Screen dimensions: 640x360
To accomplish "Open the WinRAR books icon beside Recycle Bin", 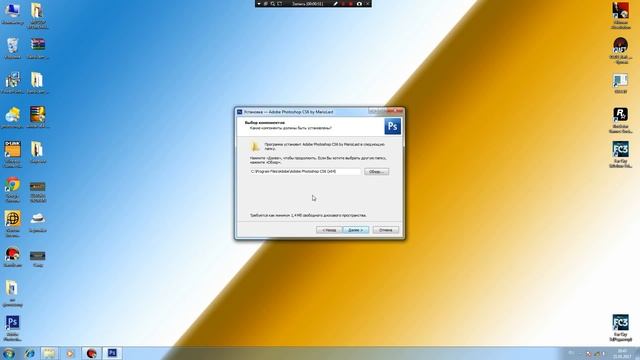I will pyautogui.click(x=38, y=48).
